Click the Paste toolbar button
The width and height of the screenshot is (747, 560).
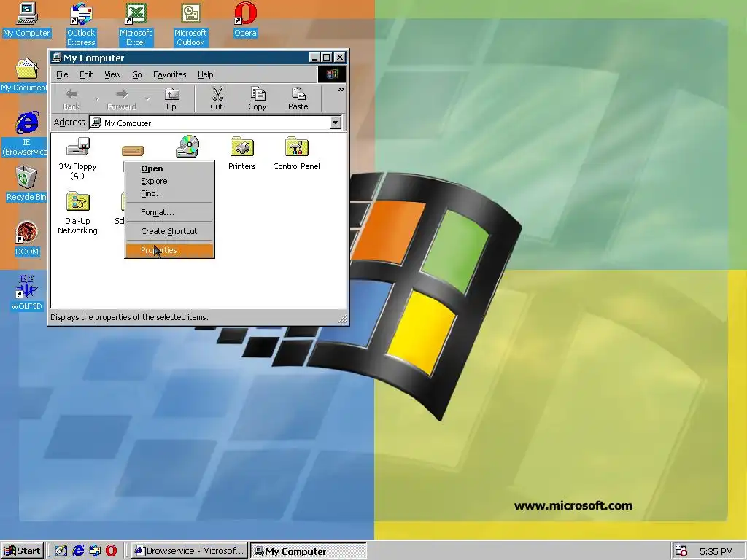[298, 99]
